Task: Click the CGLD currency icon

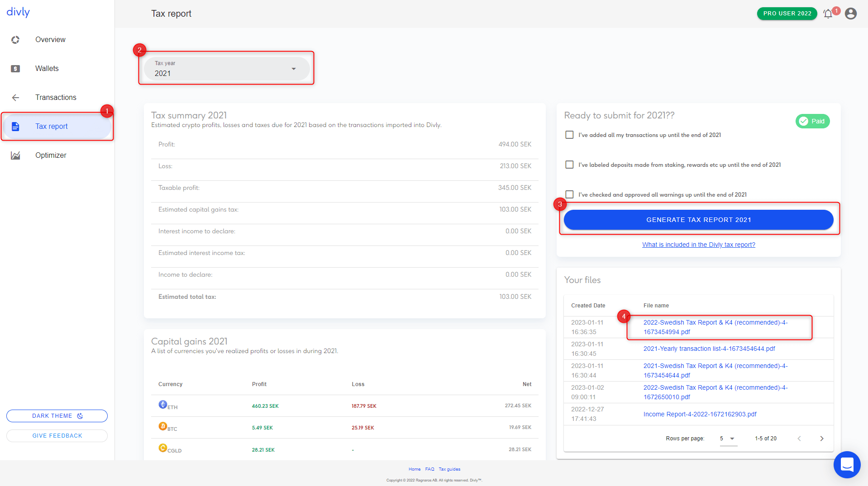Action: [163, 448]
